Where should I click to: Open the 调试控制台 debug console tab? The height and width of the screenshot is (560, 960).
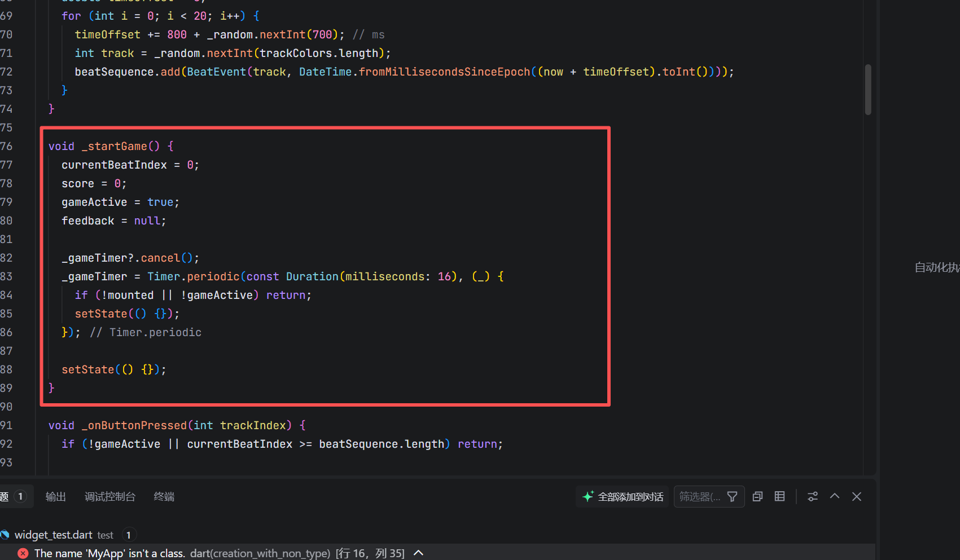pyautogui.click(x=110, y=497)
